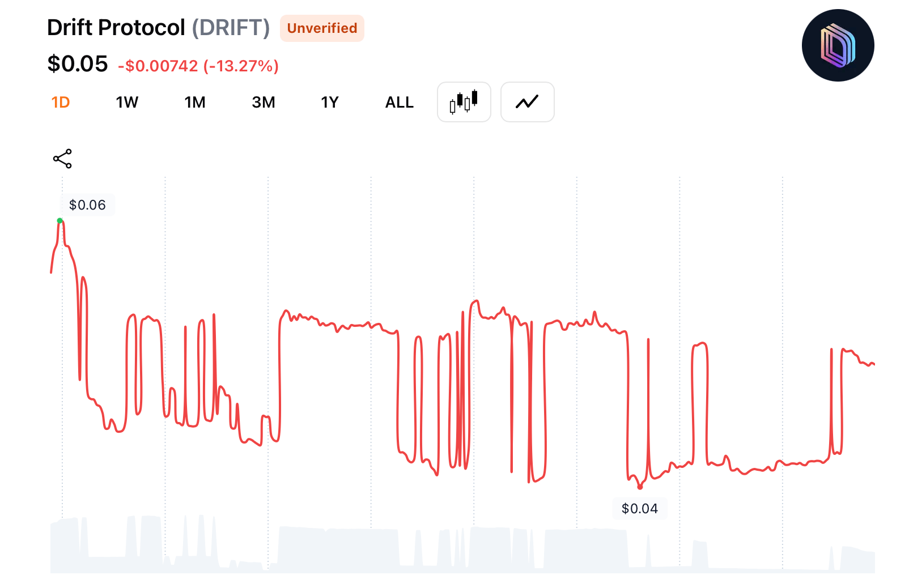Select the candlestick chart view icon
The width and height of the screenshot is (909, 588).
464,102
